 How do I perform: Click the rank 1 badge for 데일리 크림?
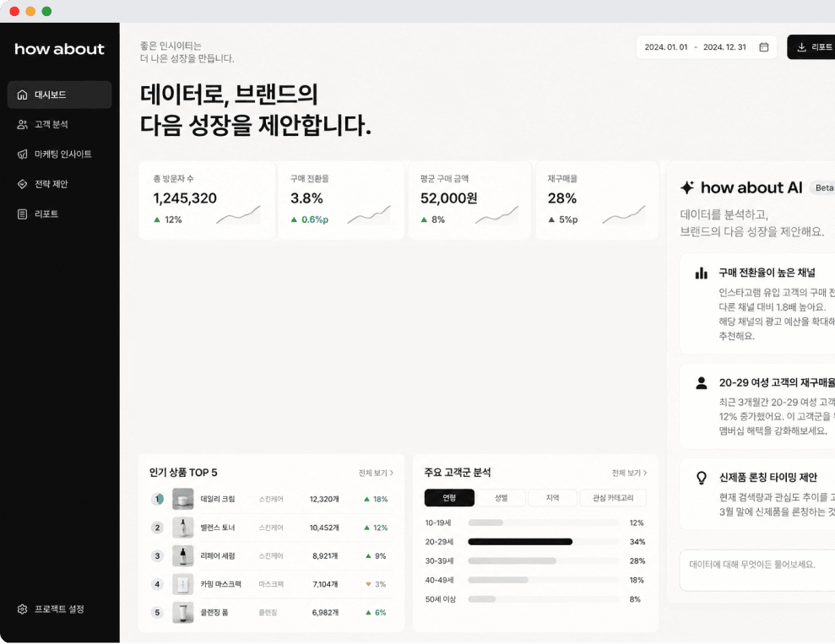(x=157, y=499)
